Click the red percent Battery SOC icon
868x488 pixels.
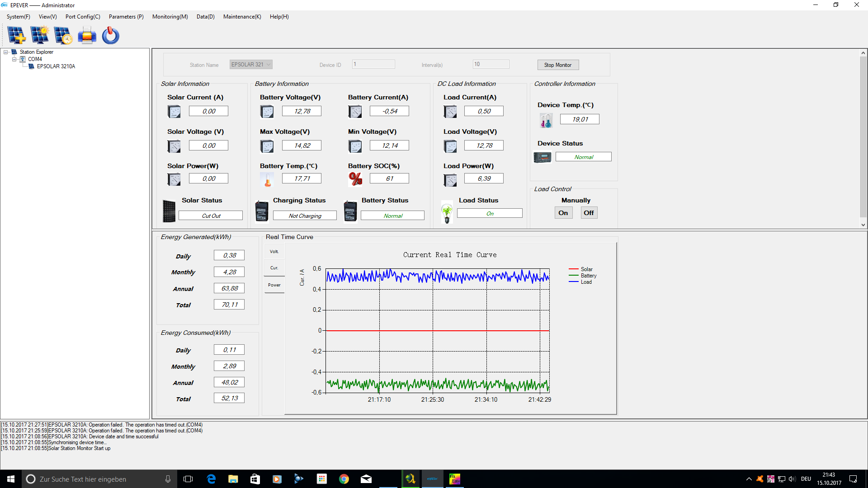355,178
